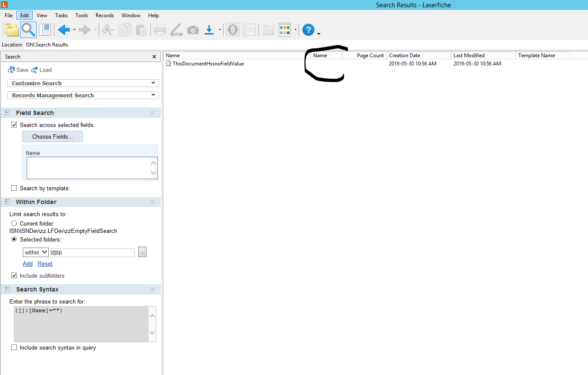Sort by Creation Date column header
588x375 pixels.
(419, 56)
